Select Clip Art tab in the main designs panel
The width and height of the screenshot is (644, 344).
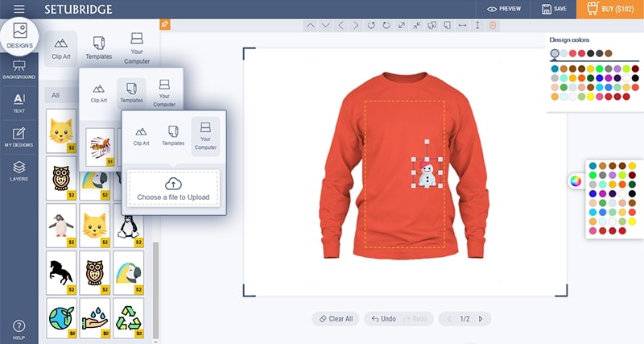pyautogui.click(x=61, y=48)
